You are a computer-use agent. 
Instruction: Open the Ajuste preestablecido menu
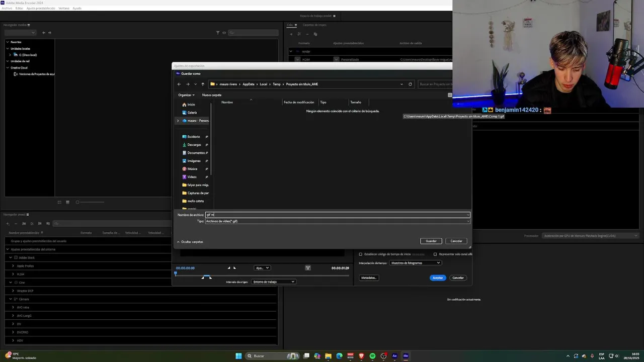click(x=41, y=9)
